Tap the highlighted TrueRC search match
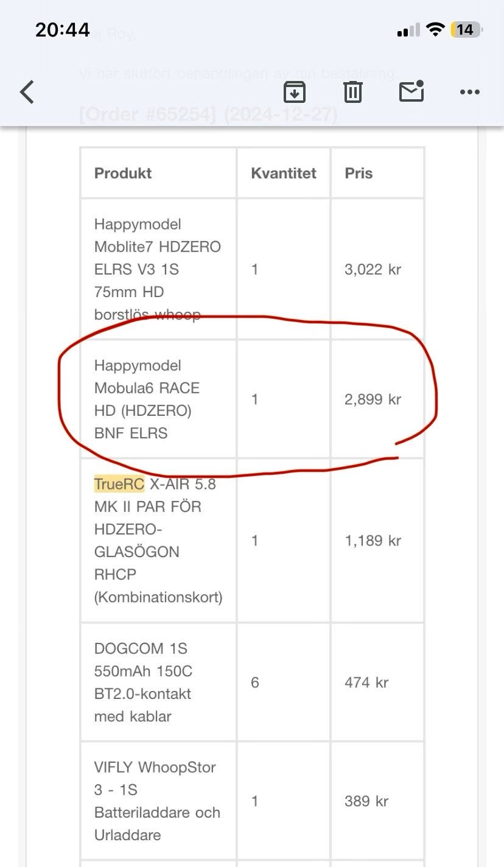The height and width of the screenshot is (867, 504). pyautogui.click(x=119, y=484)
